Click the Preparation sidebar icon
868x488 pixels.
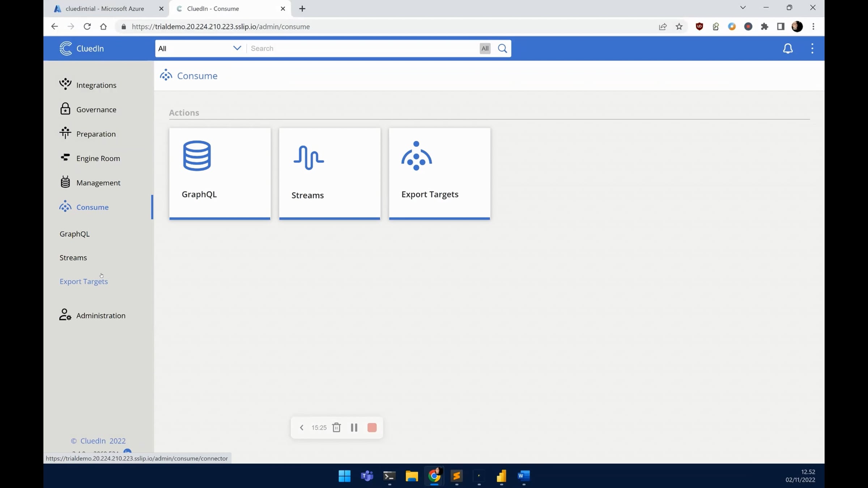pyautogui.click(x=65, y=133)
